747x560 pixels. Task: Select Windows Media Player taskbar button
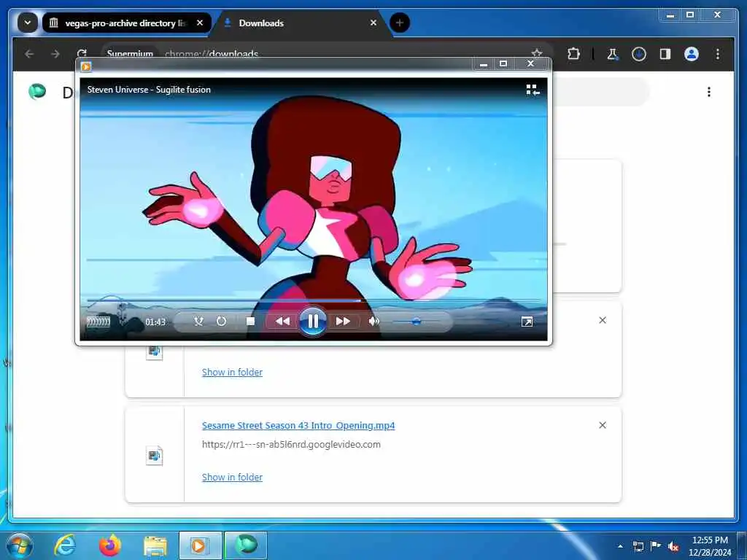[200, 545]
